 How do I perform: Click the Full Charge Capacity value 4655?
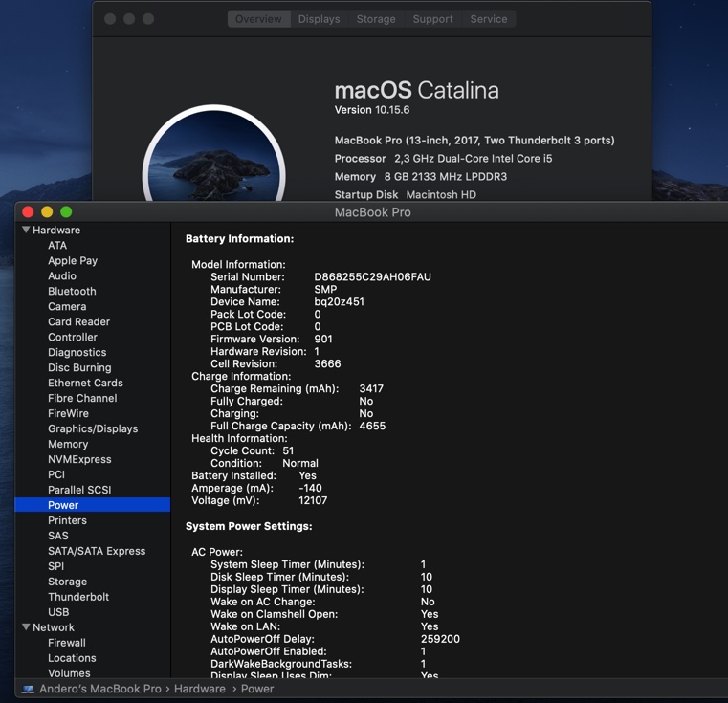coord(372,427)
